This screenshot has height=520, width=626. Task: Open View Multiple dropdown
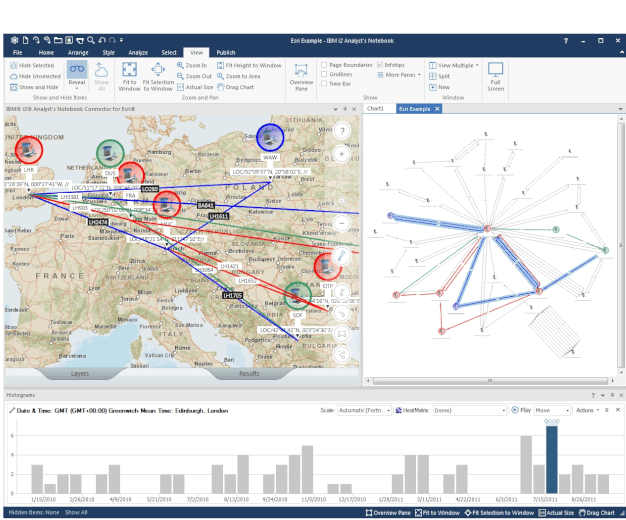click(477, 65)
